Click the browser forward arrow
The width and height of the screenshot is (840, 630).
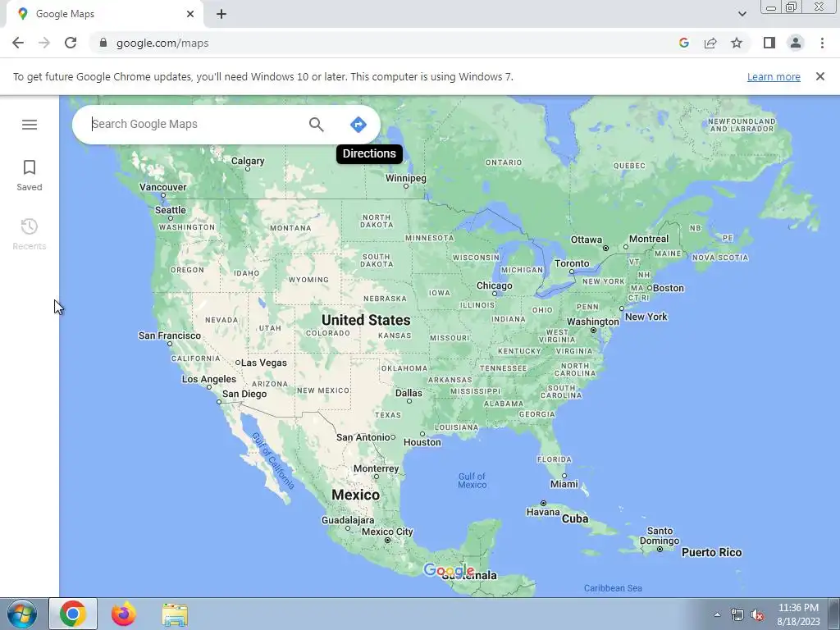click(x=44, y=43)
